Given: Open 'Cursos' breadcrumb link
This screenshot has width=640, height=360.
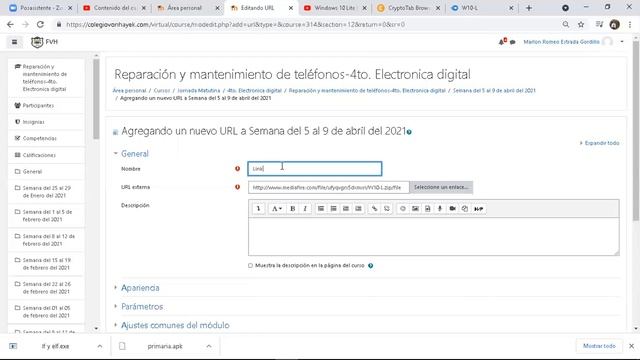Looking at the screenshot, I should tap(162, 91).
